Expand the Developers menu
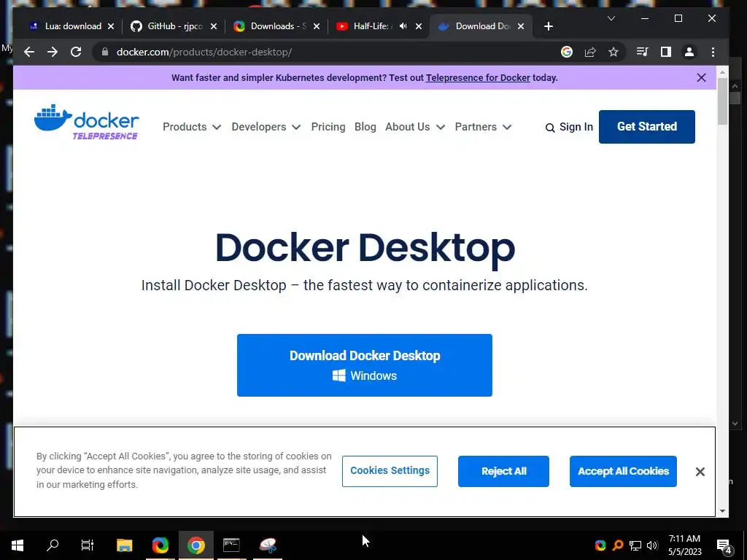The height and width of the screenshot is (560, 747). tap(266, 127)
